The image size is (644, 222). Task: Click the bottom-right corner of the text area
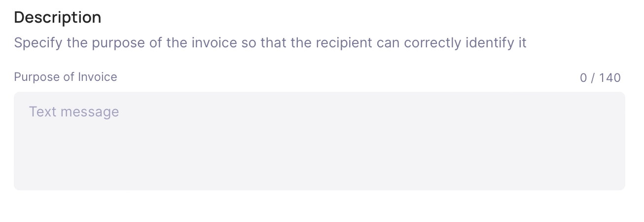619,185
